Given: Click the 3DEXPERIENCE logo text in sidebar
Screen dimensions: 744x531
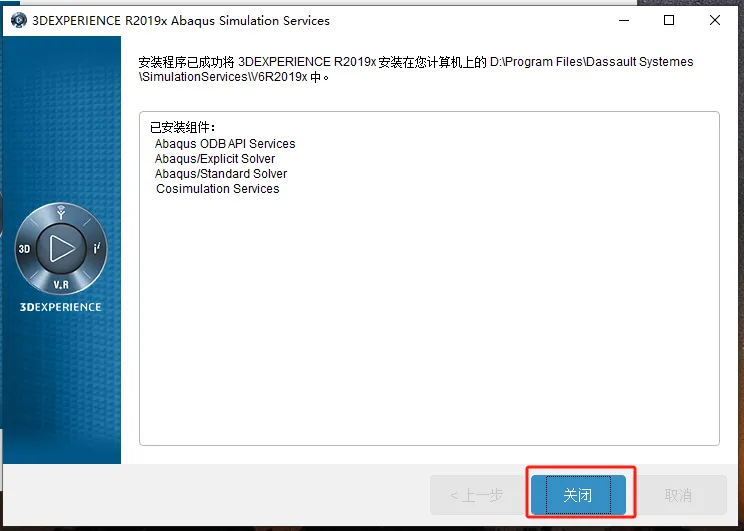Looking at the screenshot, I should [60, 307].
